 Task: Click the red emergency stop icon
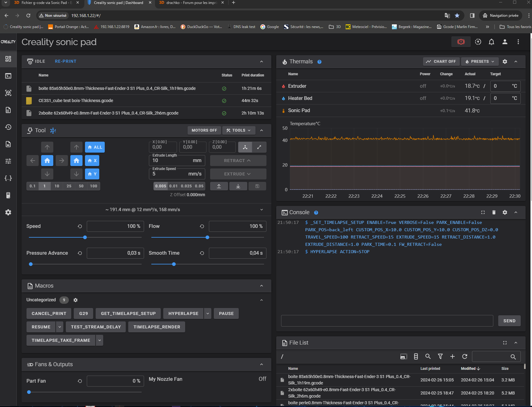(461, 42)
